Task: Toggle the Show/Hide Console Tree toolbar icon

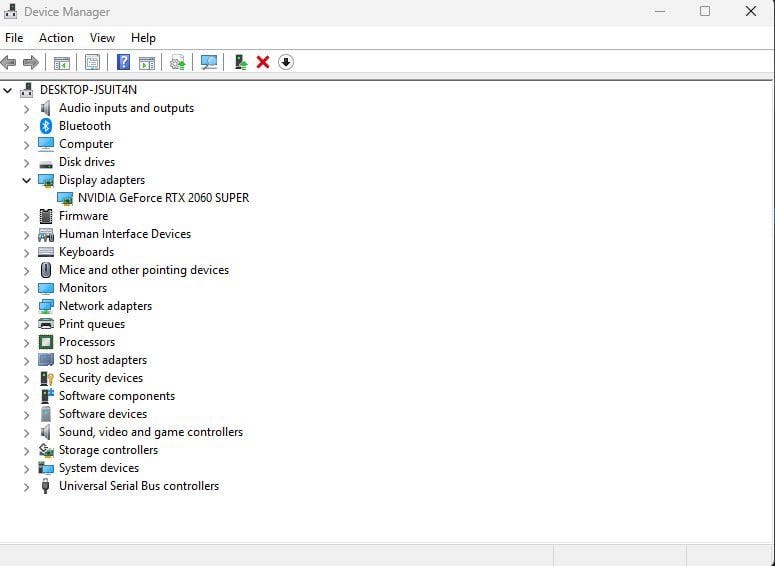Action: pyautogui.click(x=62, y=62)
